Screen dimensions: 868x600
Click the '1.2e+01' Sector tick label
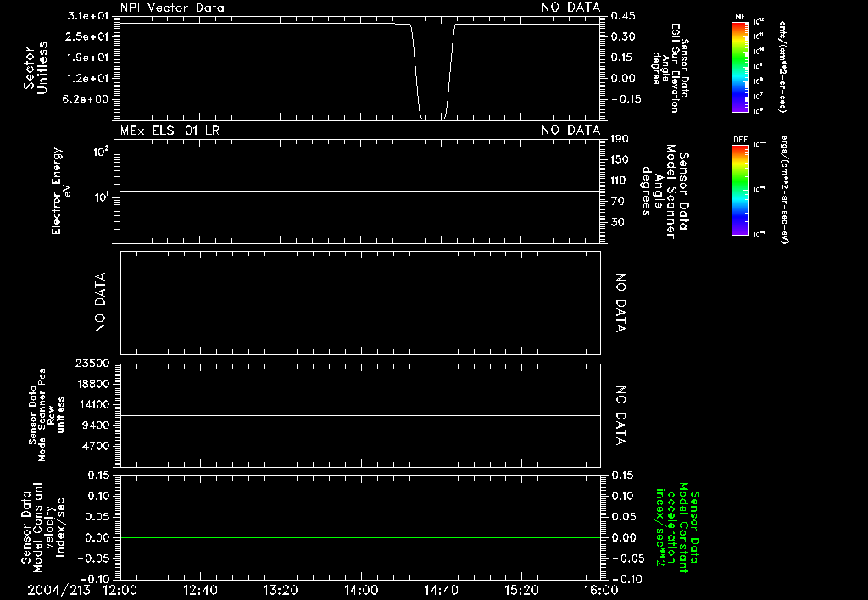pyautogui.click(x=88, y=78)
